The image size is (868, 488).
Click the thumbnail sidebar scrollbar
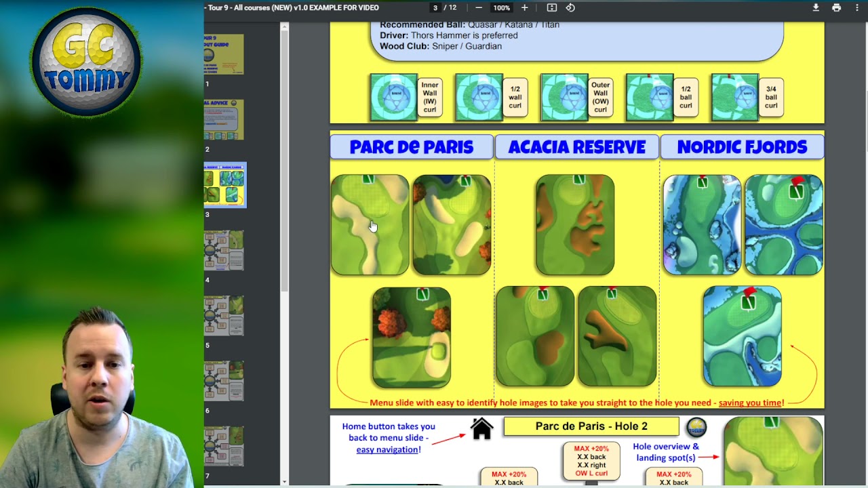click(284, 156)
